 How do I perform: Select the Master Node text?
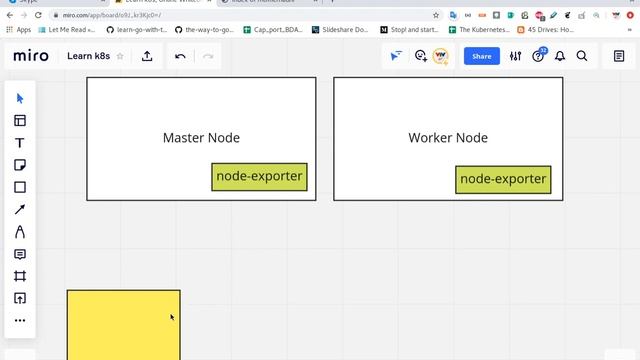tap(201, 138)
